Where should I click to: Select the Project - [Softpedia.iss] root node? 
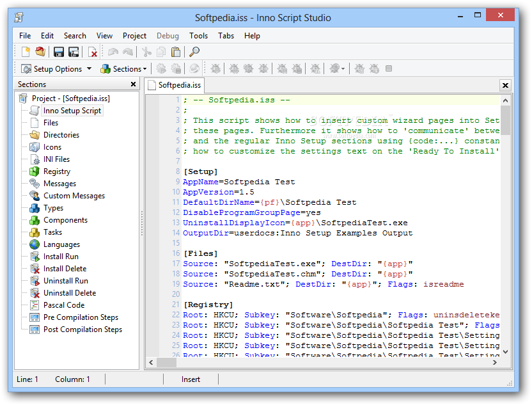71,99
